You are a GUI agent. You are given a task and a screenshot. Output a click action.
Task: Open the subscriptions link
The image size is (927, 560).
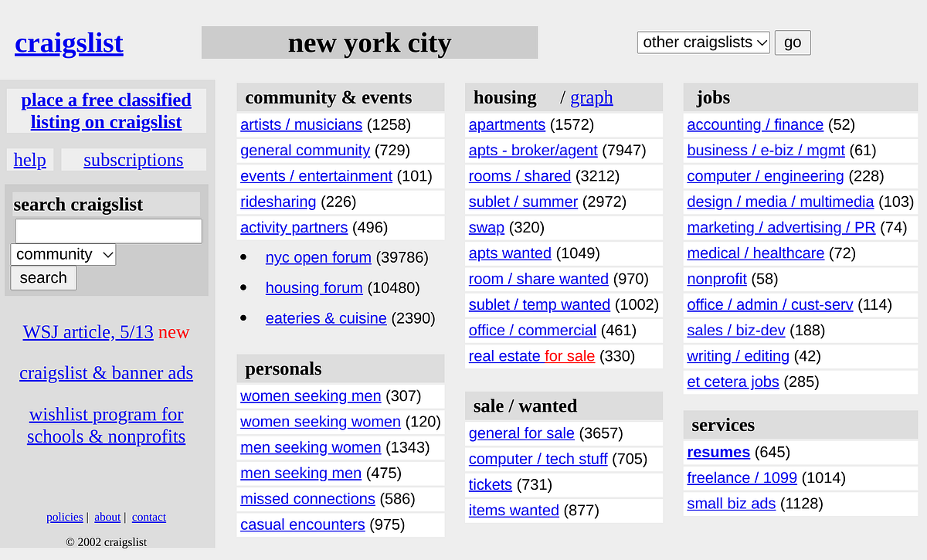pos(134,160)
